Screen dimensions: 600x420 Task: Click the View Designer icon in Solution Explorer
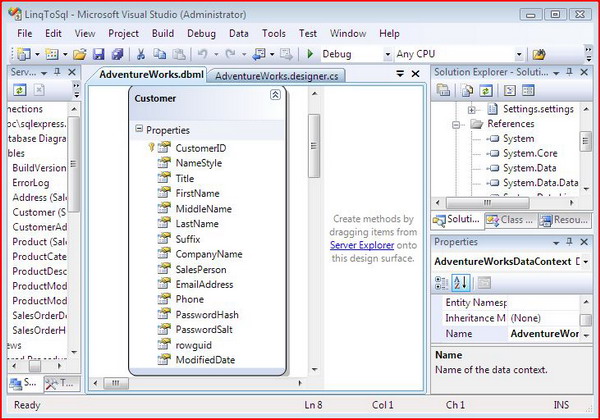pyautogui.click(x=528, y=90)
